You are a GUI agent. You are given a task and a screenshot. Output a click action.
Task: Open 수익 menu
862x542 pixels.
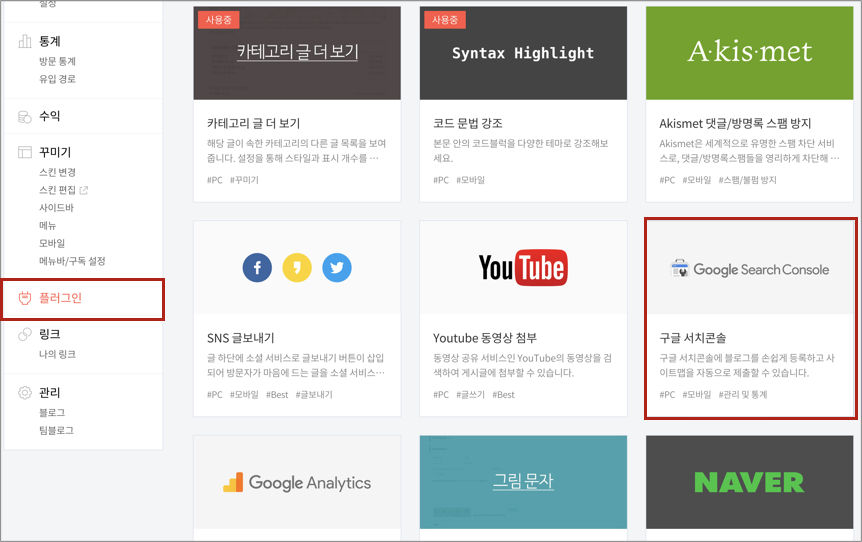click(x=49, y=117)
